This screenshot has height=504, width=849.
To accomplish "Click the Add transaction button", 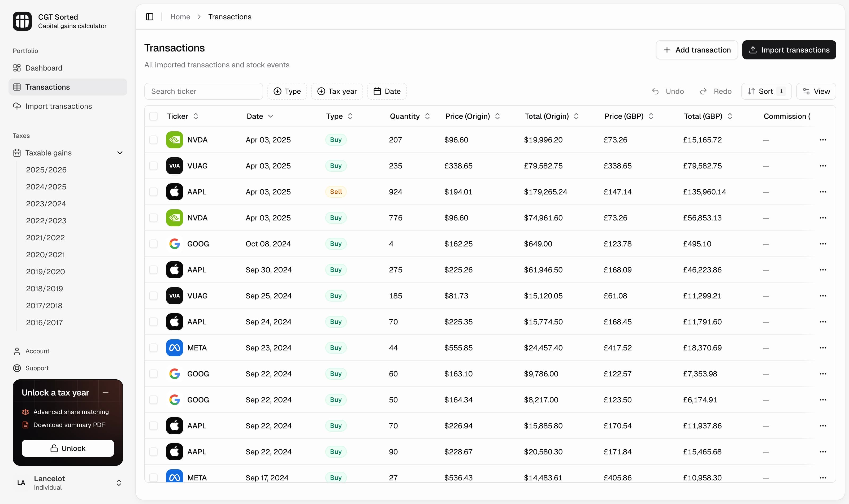I will 697,50.
